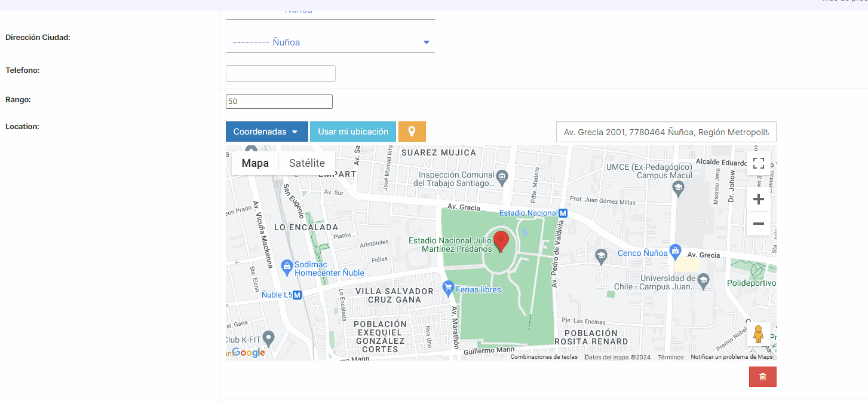Click Cenco Ñuñoa shopping marker
Viewport: 868px width, 403px height.
click(675, 250)
